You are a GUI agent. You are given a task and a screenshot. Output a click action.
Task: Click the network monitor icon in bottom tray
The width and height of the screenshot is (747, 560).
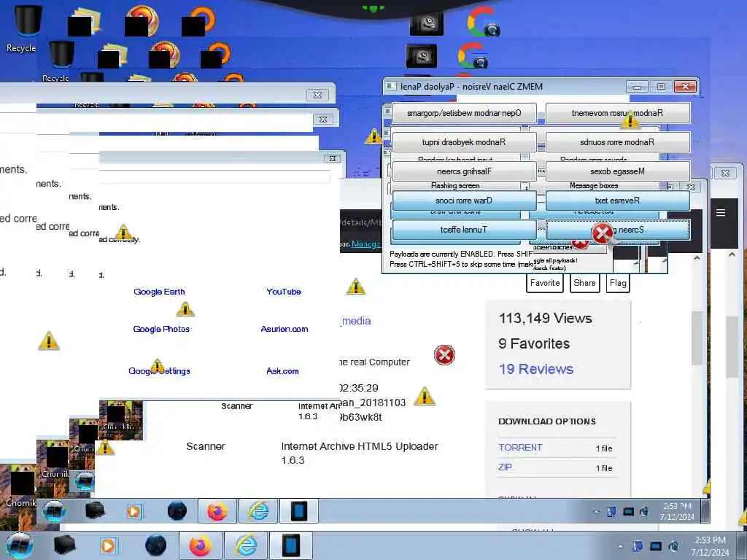[656, 546]
